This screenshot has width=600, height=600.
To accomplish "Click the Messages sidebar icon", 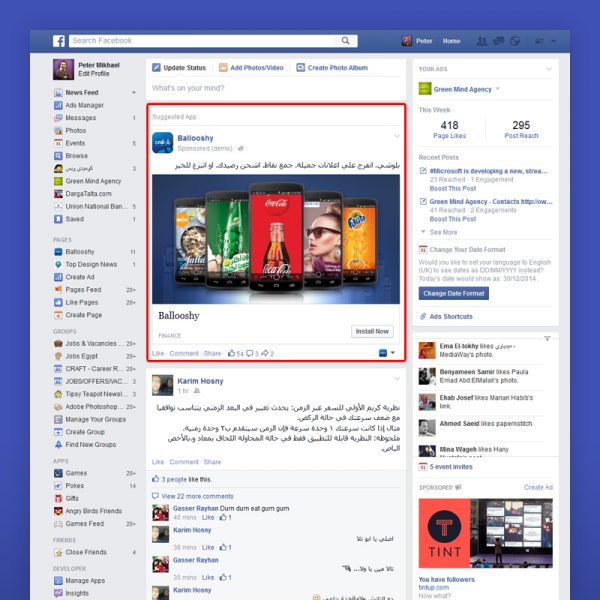I will pos(58,118).
